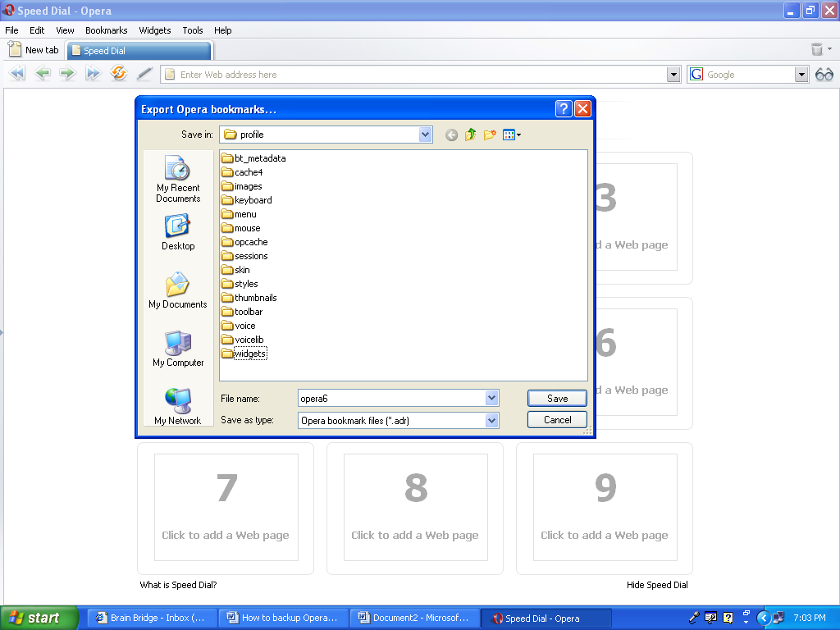Image resolution: width=840 pixels, height=630 pixels.
Task: Open the Tools menu
Action: click(x=192, y=30)
